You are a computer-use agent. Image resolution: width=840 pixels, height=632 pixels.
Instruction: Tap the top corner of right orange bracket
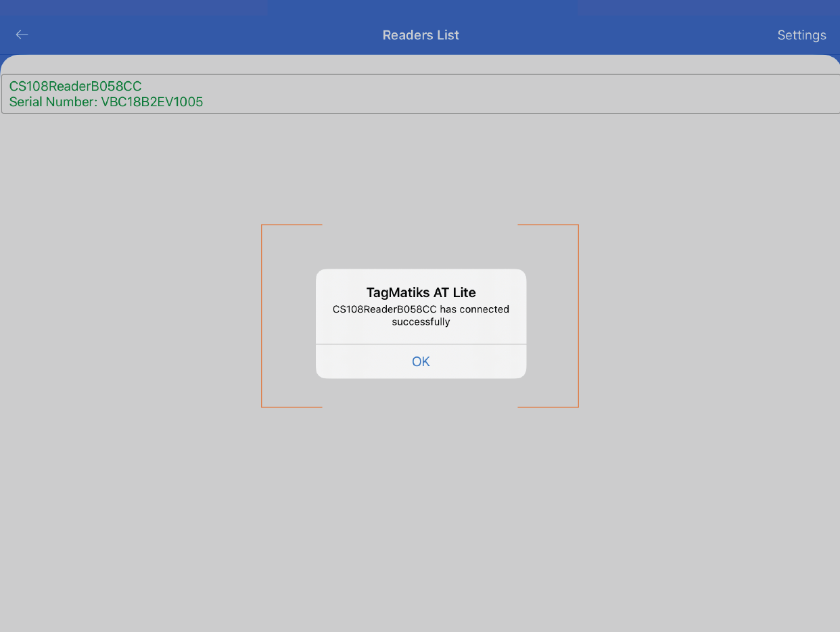click(x=578, y=225)
